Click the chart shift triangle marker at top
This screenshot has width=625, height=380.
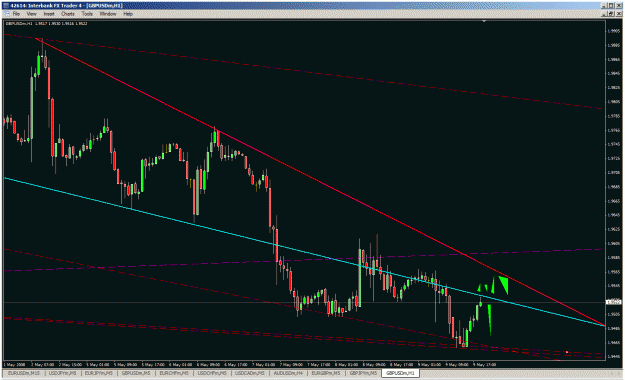pyautogui.click(x=484, y=21)
